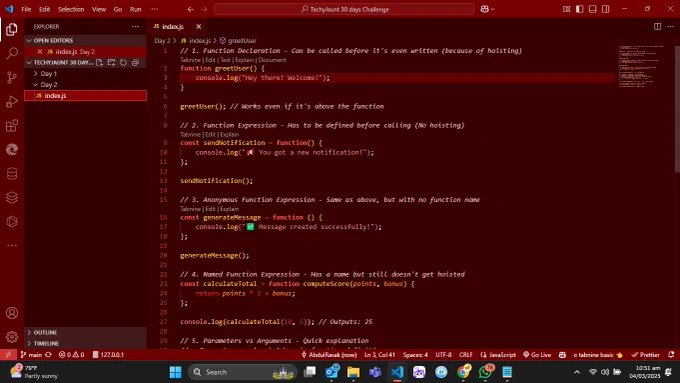Open Copilot chat icon in title bar
Screen dimensions: 680x383
[487, 9]
